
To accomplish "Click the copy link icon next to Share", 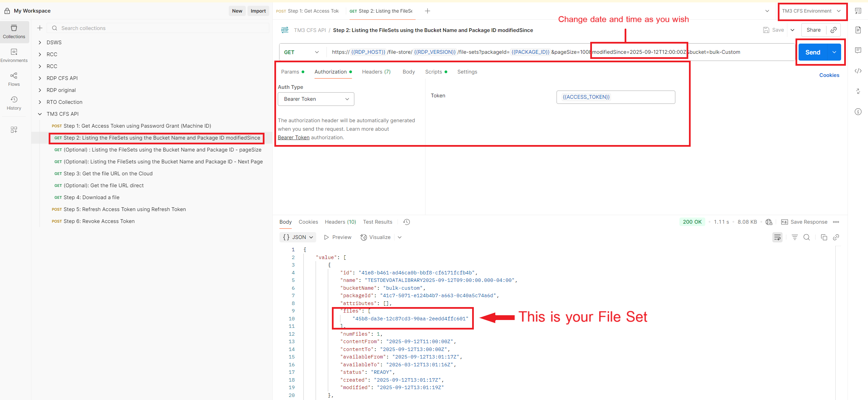I will (833, 30).
